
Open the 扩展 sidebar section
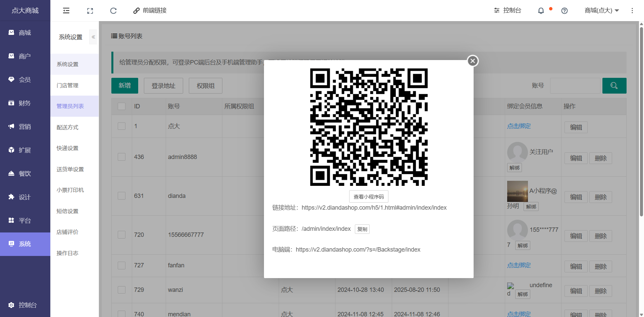[x=25, y=150]
